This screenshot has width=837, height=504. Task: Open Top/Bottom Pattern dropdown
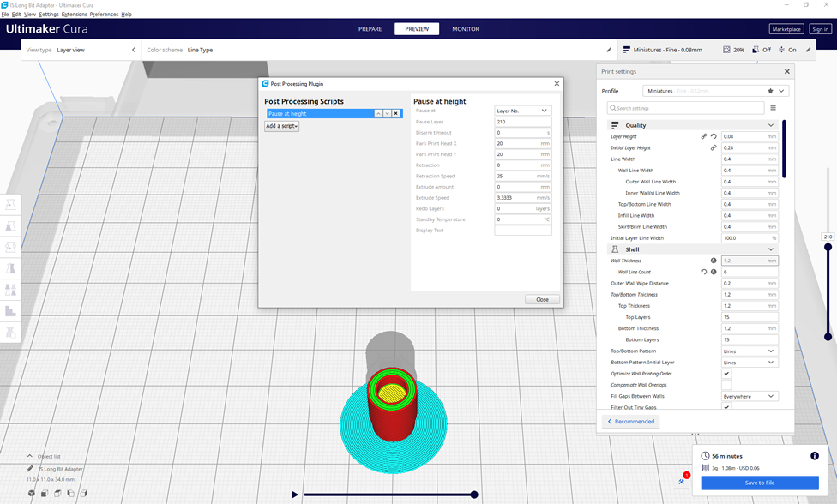750,351
